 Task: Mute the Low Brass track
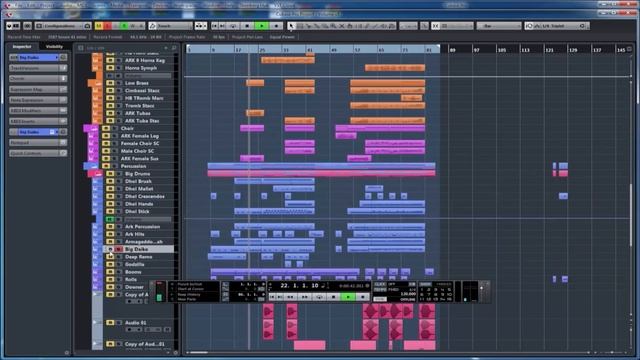(110, 83)
